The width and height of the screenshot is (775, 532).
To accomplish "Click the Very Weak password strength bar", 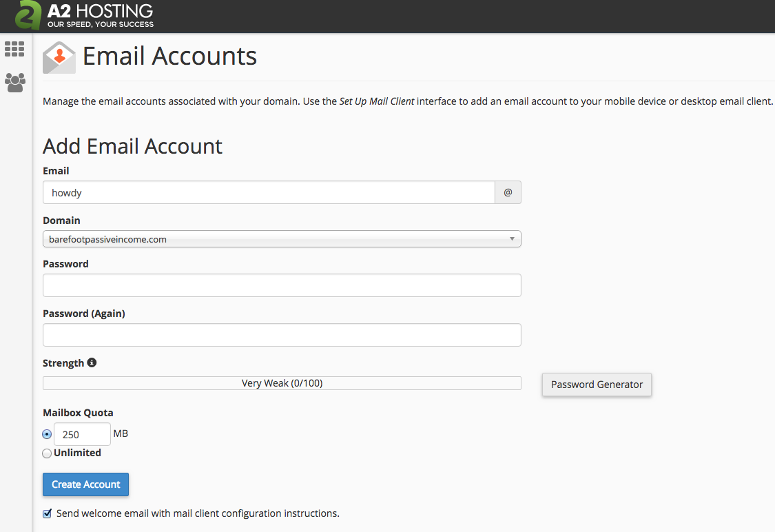I will tap(282, 383).
